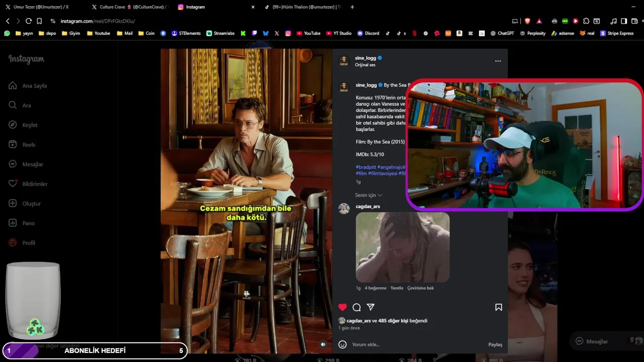Open the Streamlabs bookmark
644x362 pixels.
click(220, 33)
